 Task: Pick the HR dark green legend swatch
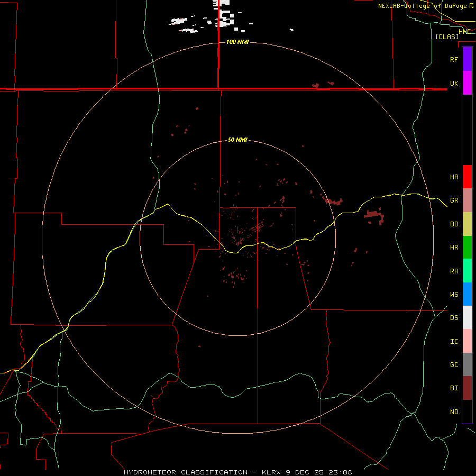tap(467, 247)
